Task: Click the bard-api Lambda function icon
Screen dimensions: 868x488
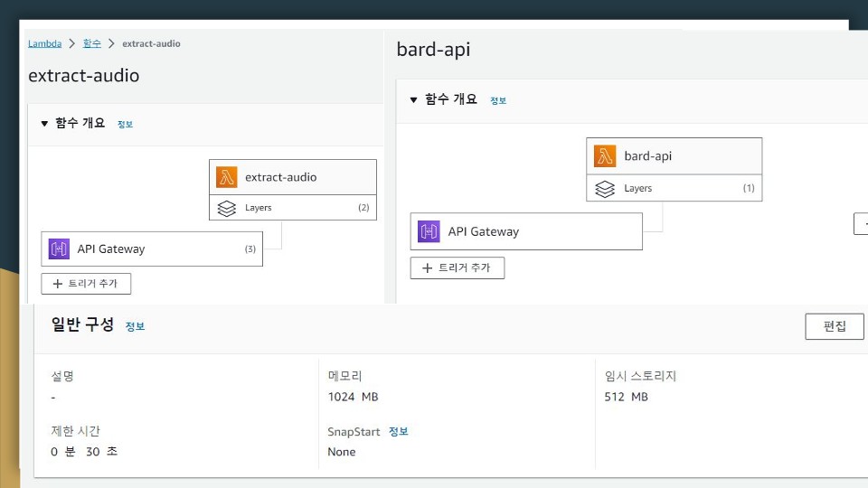Action: (x=605, y=156)
